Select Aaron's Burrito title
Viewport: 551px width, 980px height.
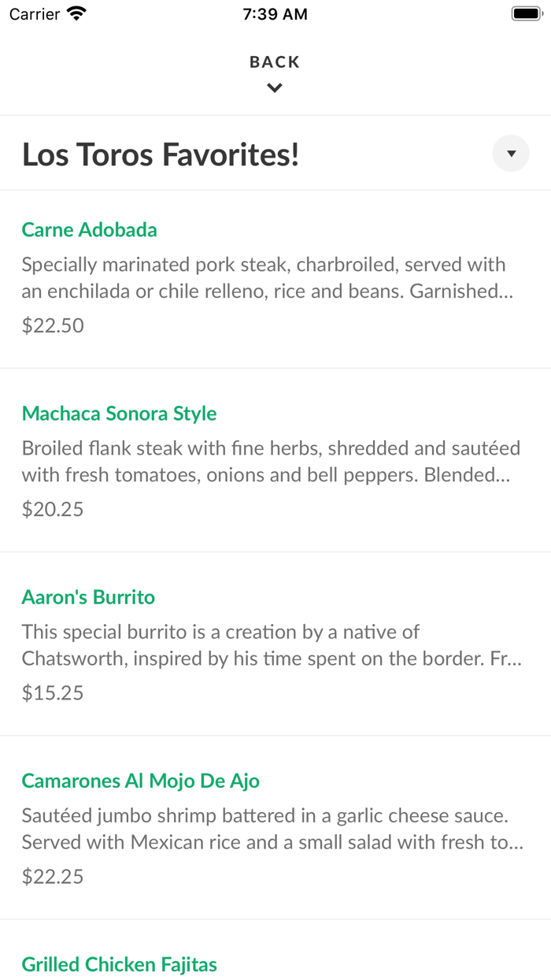88,597
